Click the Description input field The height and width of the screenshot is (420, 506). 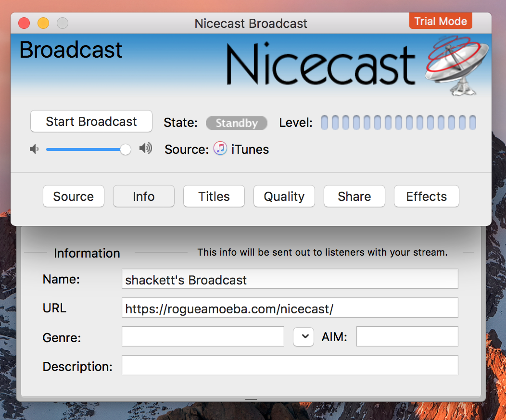(290, 365)
